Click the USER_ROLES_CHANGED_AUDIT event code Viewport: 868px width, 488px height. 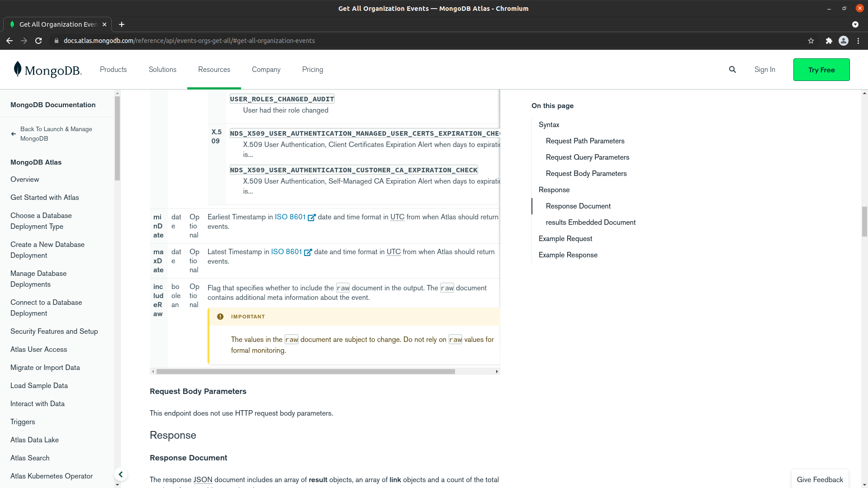282,99
